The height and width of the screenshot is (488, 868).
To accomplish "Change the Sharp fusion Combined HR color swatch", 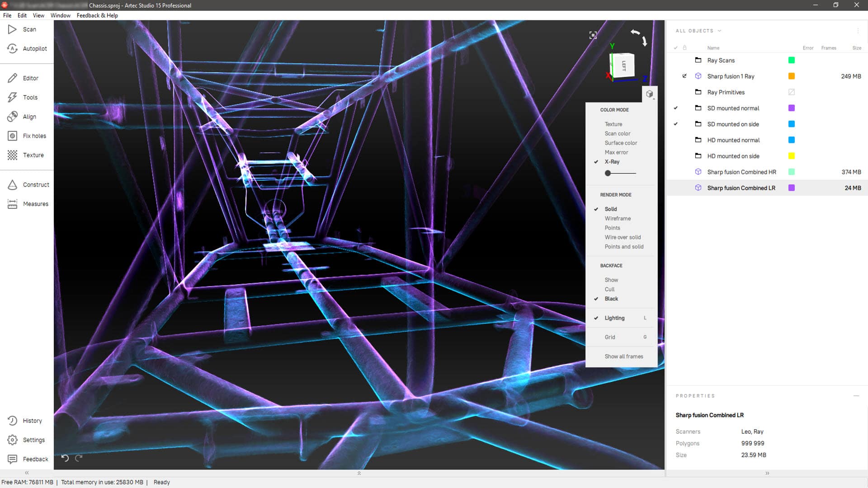I will pyautogui.click(x=791, y=172).
